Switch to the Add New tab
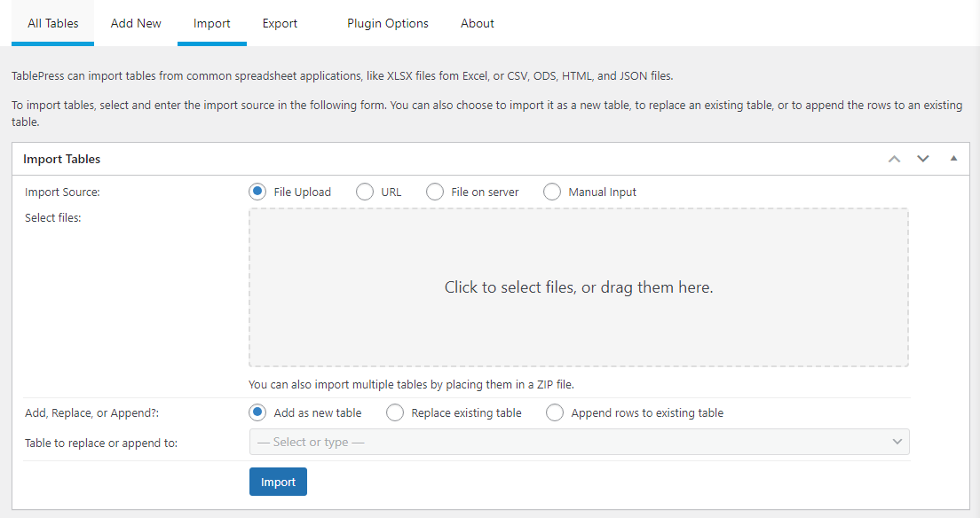980x518 pixels. (x=136, y=23)
